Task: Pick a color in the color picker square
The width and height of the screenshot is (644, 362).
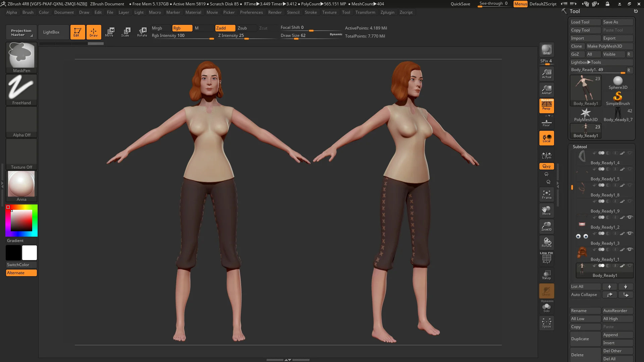Action: click(21, 220)
